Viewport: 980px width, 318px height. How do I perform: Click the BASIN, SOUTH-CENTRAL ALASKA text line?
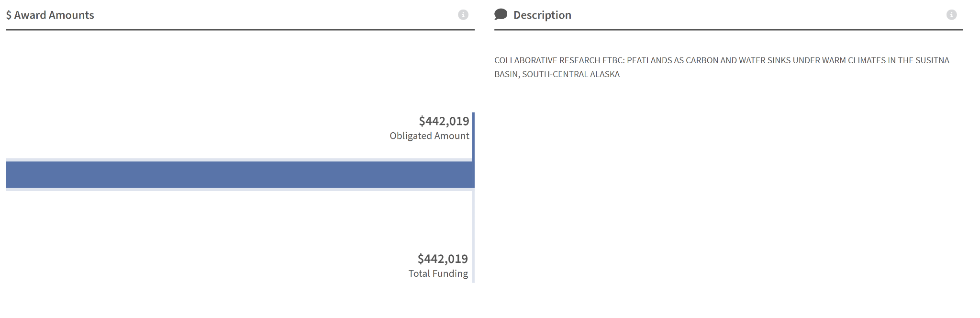click(557, 74)
